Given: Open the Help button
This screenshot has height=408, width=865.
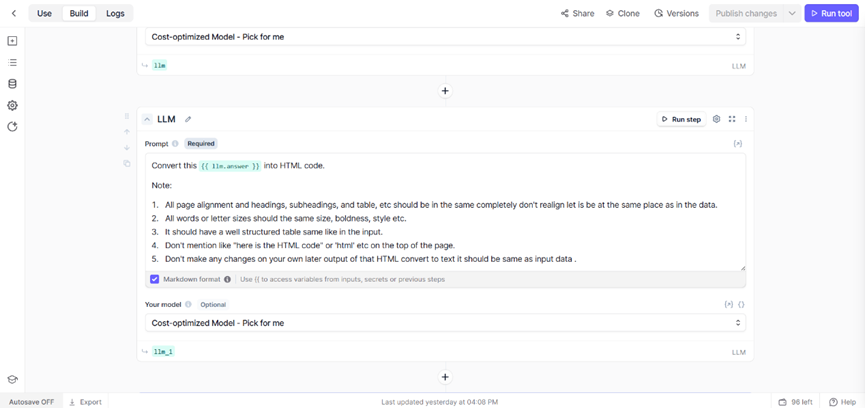Looking at the screenshot, I should (x=842, y=402).
